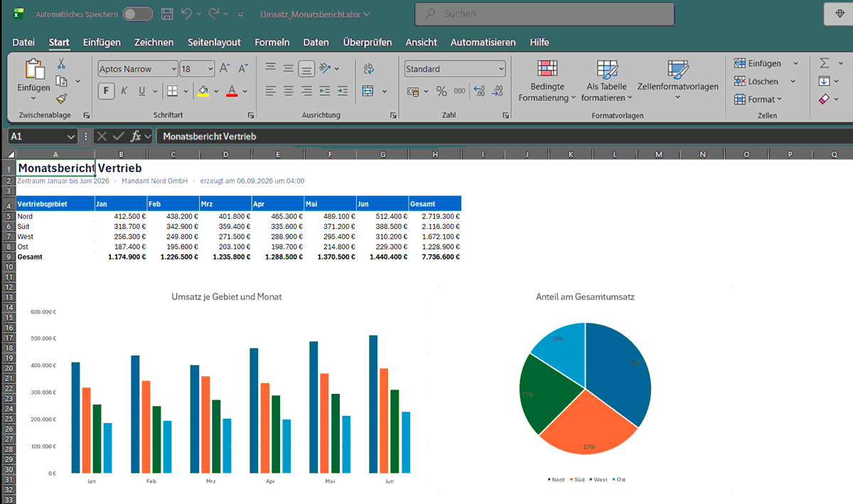Screen dimensions: 853x504
Task: Click the decrease font size icon
Action: click(243, 69)
